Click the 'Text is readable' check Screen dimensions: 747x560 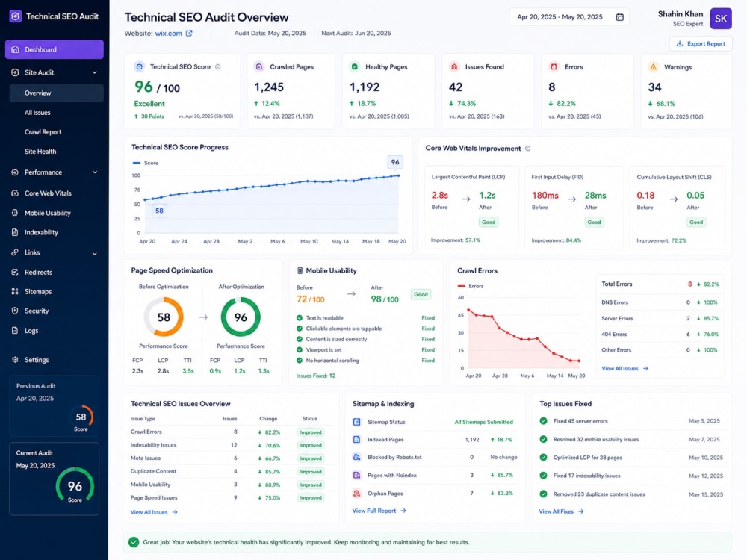click(x=300, y=317)
